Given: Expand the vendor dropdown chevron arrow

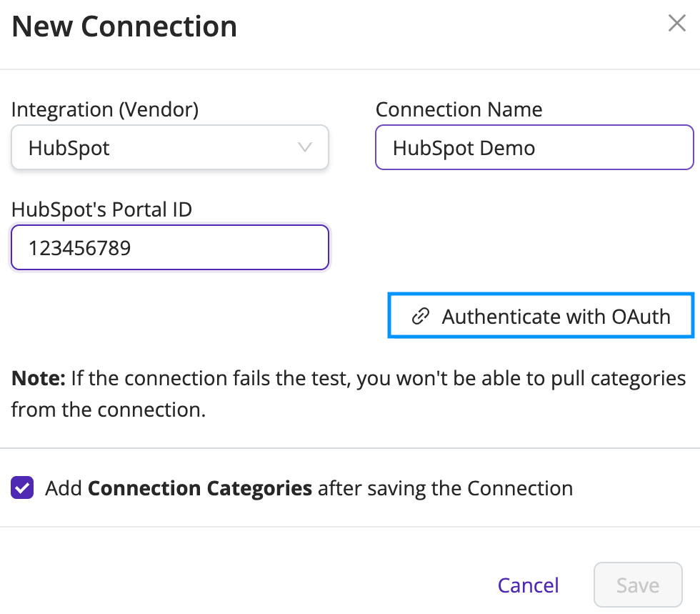Looking at the screenshot, I should click(x=305, y=147).
